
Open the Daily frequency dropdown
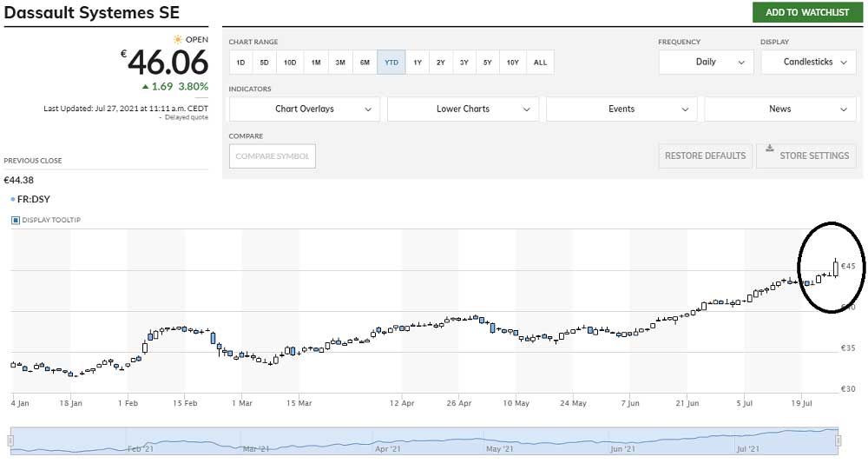(706, 62)
